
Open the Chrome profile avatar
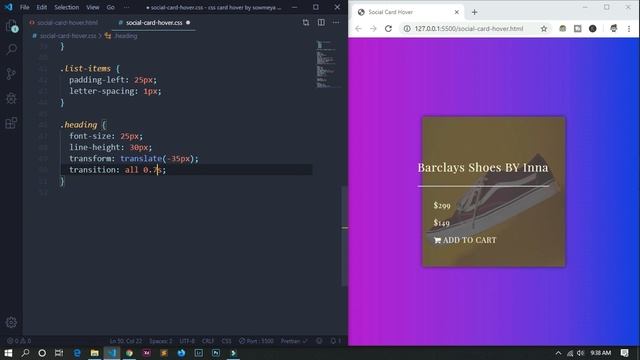pyautogui.click(x=613, y=29)
